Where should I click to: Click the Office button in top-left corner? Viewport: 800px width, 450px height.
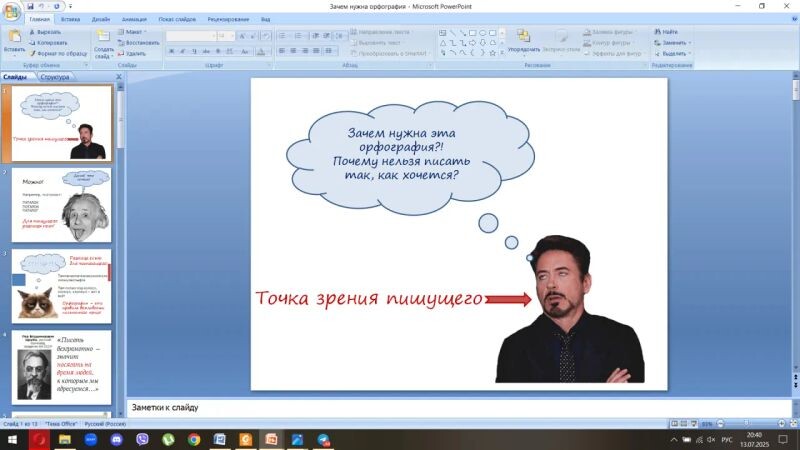pos(10,10)
